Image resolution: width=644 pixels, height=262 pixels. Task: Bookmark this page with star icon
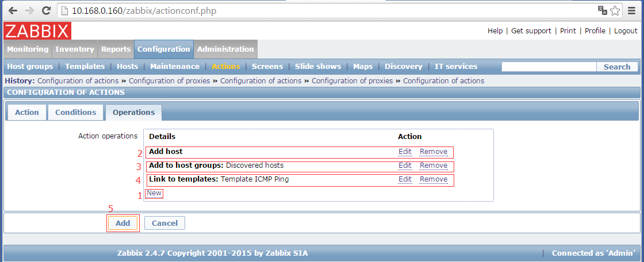click(615, 11)
